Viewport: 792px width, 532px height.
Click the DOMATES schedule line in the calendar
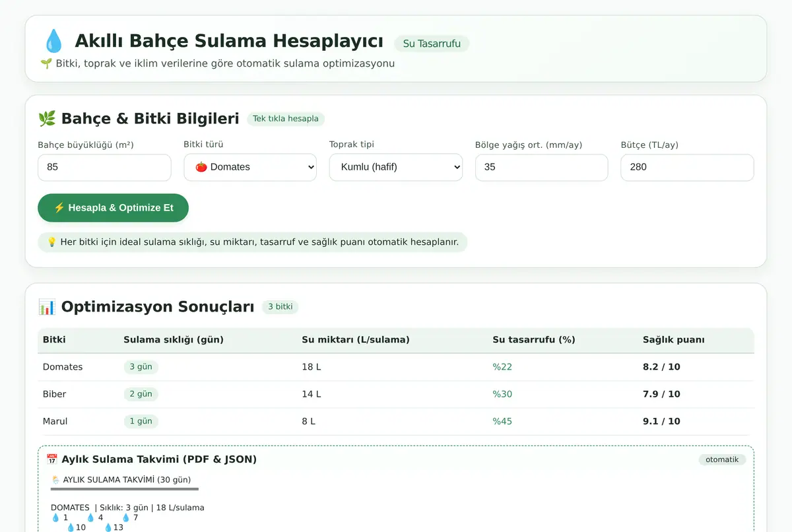pyautogui.click(x=127, y=508)
